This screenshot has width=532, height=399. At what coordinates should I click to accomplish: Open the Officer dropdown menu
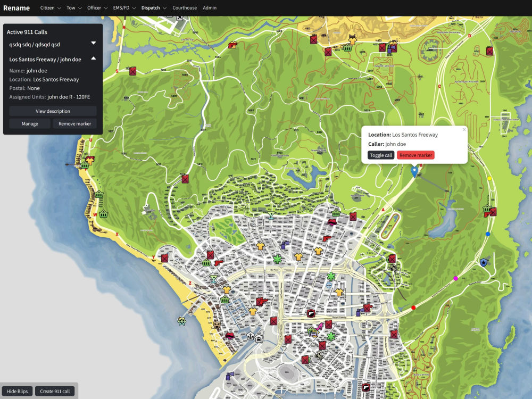pyautogui.click(x=97, y=8)
